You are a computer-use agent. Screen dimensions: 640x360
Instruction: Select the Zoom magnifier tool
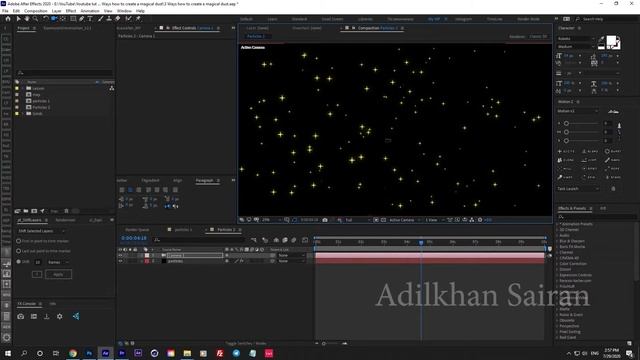tap(36, 19)
